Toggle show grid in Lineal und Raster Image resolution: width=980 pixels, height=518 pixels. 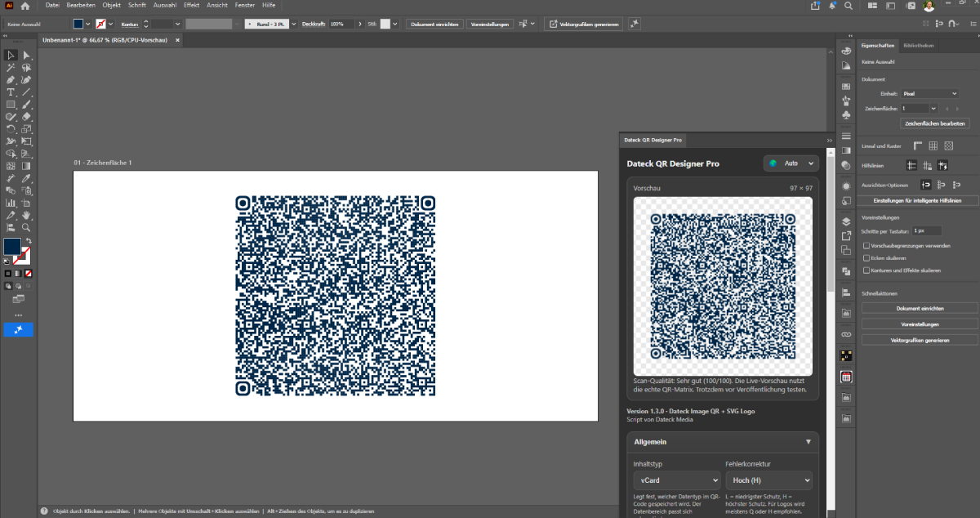coord(933,145)
